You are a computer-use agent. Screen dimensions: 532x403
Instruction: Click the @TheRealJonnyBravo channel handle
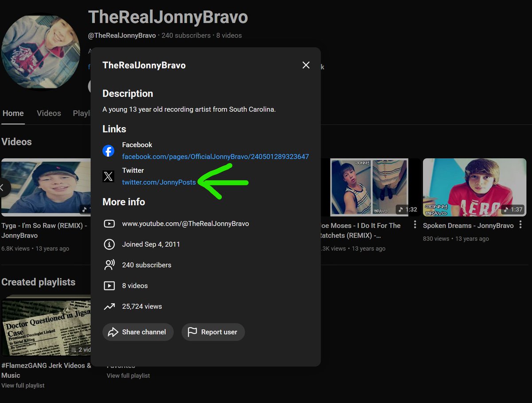[x=122, y=35]
